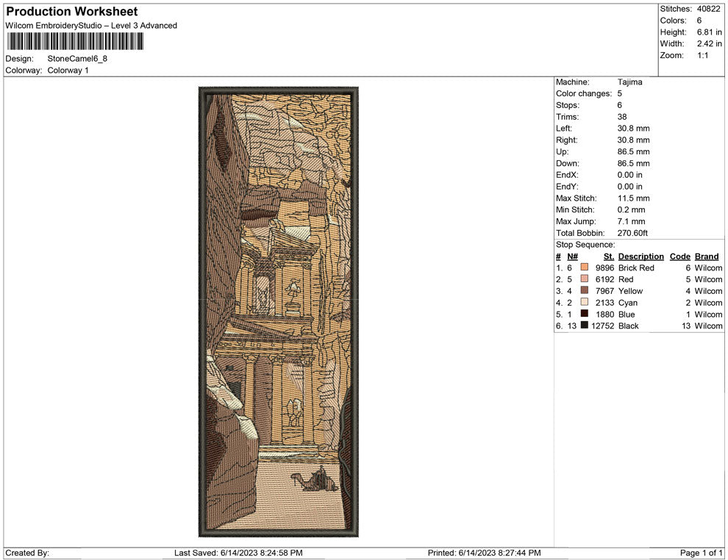
Task: Click the Last Saved timestamp in footer
Action: tap(238, 553)
